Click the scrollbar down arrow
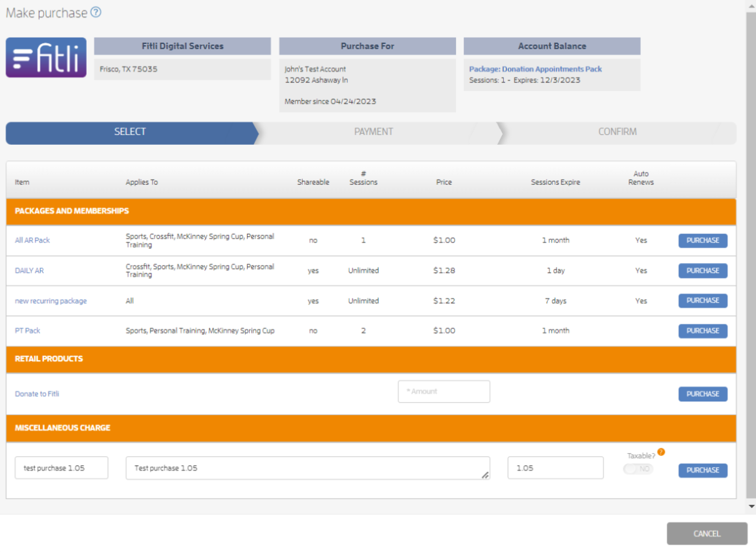 (751, 507)
